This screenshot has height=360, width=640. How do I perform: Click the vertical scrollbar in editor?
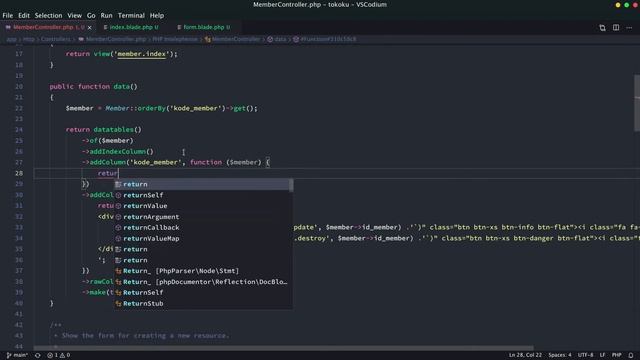tap(637, 103)
